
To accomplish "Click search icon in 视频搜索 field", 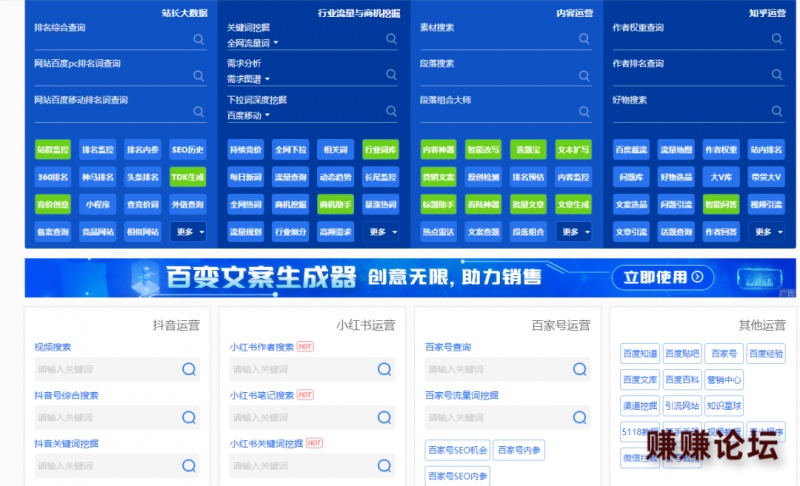I will coord(189,369).
